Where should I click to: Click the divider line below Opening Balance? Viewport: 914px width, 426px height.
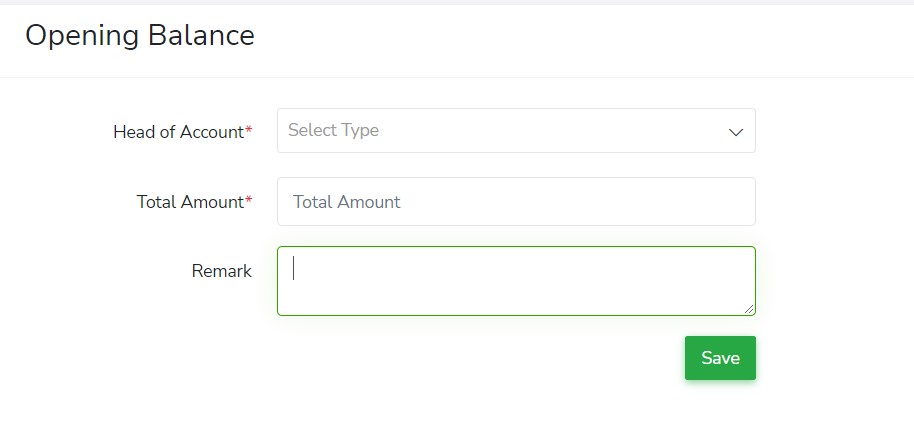point(457,77)
